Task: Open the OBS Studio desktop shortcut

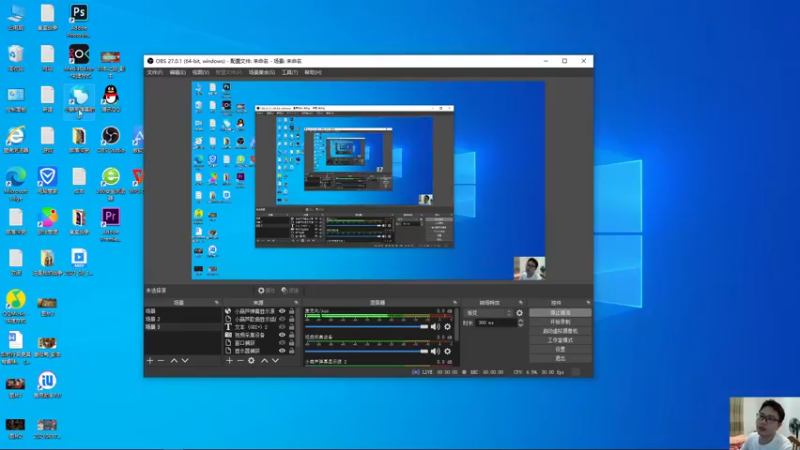Action: 111,140
